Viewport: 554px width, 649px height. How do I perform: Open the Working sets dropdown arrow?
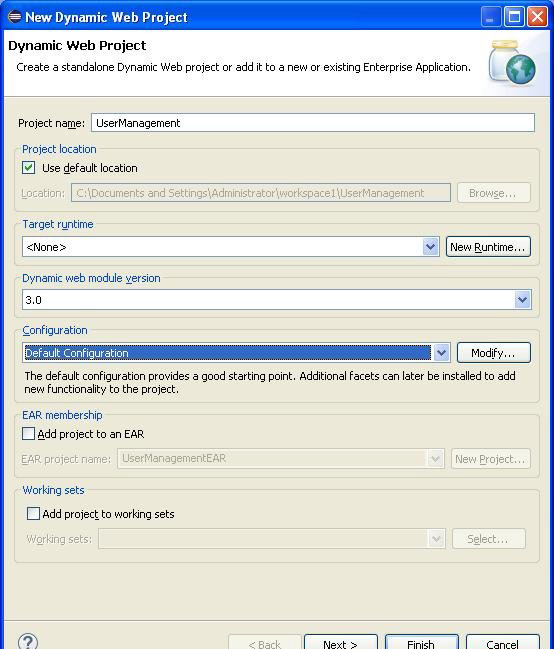[436, 539]
